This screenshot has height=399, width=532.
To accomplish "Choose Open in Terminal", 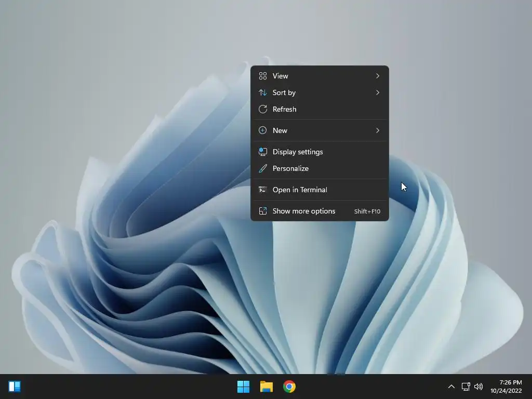I will (x=320, y=190).
